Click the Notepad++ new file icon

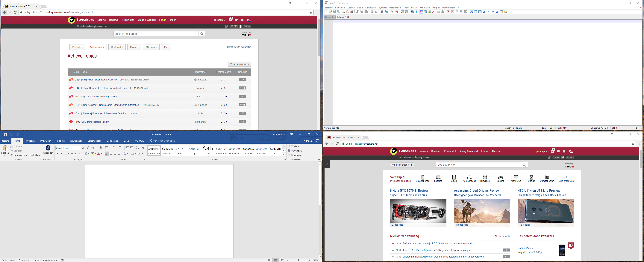(x=326, y=12)
